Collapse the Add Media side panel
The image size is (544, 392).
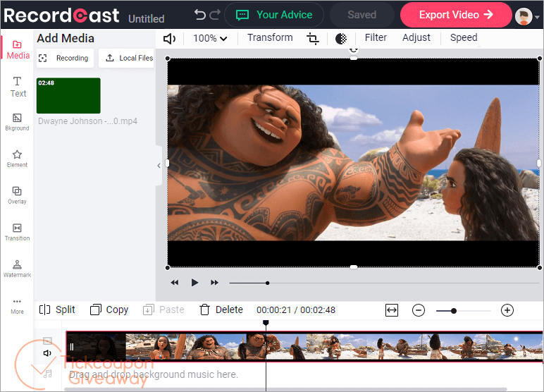(159, 166)
